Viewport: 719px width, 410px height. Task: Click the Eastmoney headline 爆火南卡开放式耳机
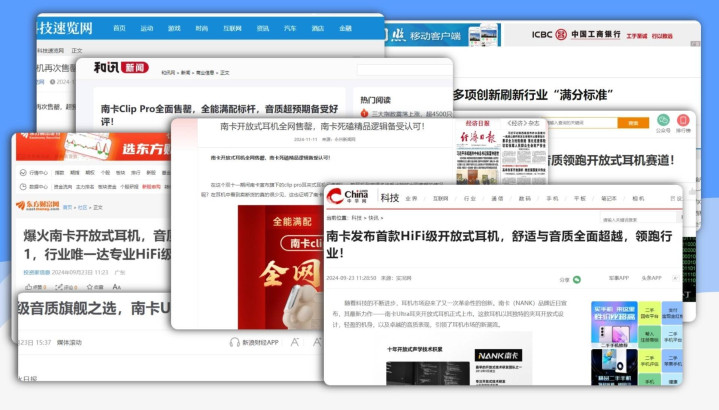tap(97, 245)
